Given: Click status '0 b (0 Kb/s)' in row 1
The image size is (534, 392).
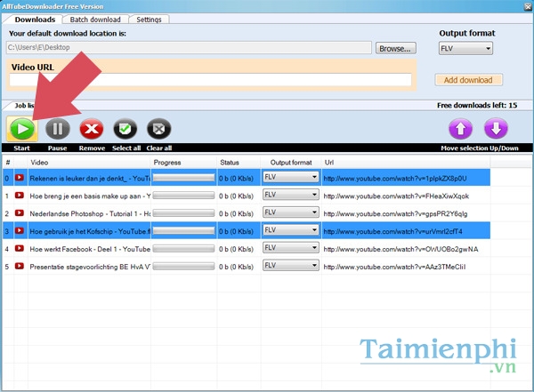Looking at the screenshot, I should coord(236,196).
